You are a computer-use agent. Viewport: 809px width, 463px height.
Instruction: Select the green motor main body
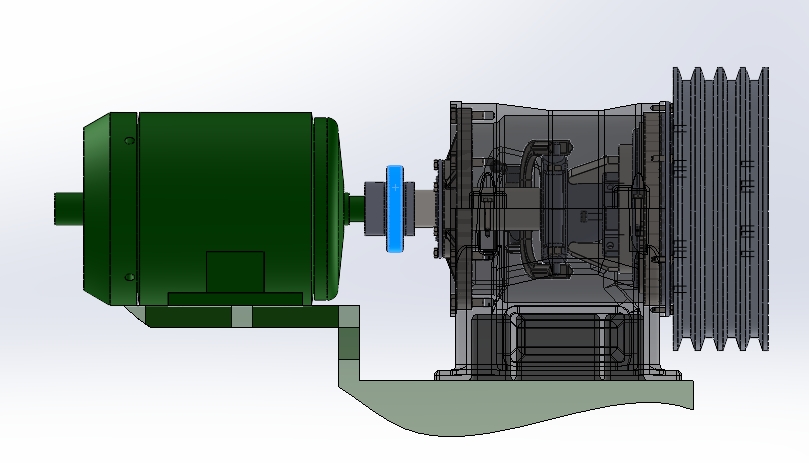click(x=225, y=206)
